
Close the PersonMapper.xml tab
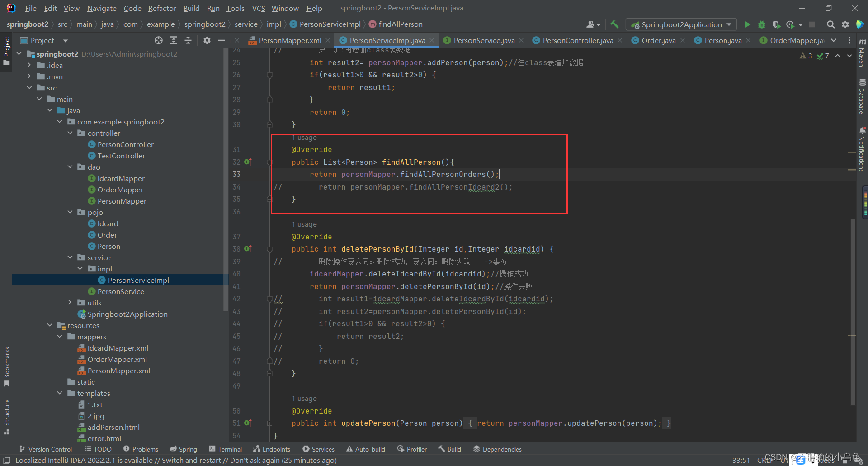[328, 40]
